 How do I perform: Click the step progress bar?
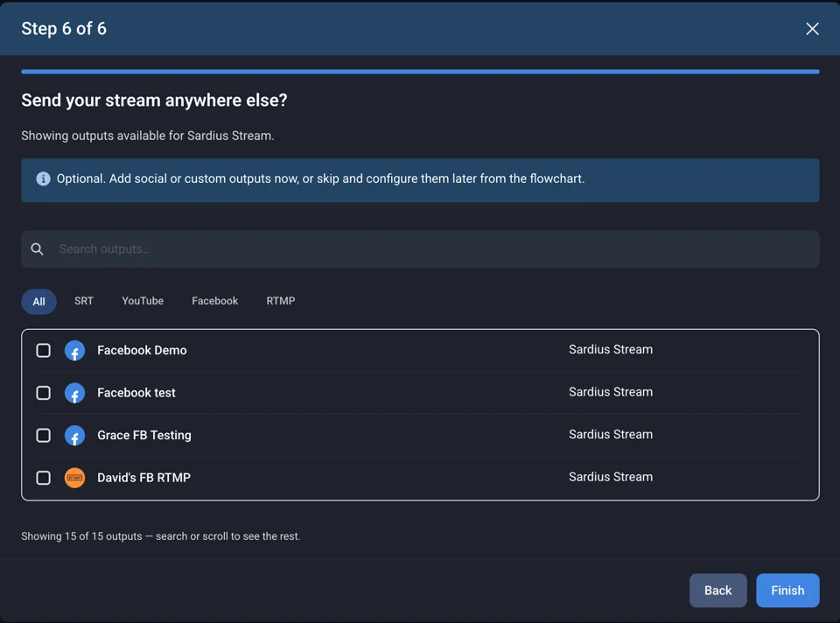click(420, 71)
